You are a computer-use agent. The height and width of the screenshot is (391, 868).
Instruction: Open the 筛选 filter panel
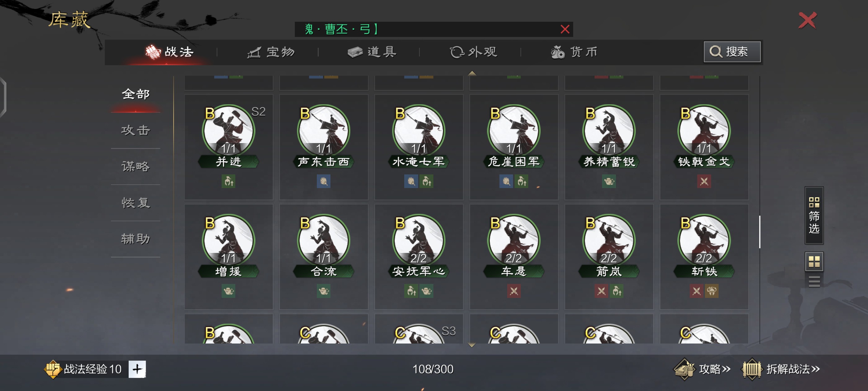814,215
